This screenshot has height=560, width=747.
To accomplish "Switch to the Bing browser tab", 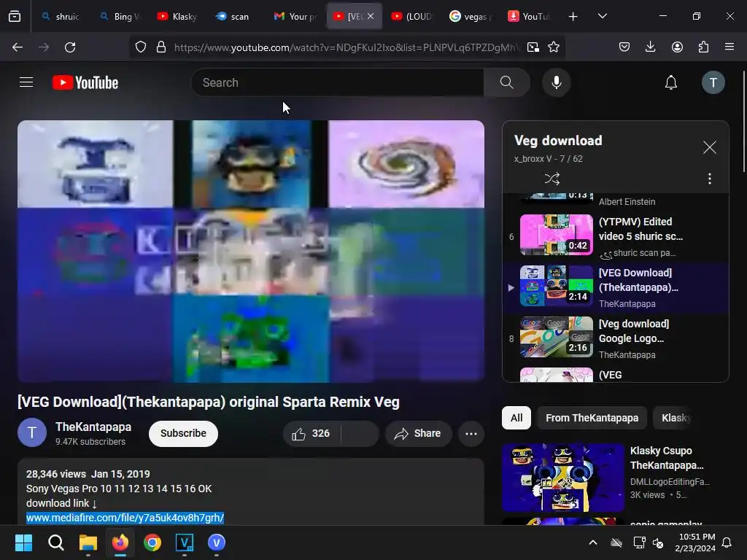I will 120,16.
